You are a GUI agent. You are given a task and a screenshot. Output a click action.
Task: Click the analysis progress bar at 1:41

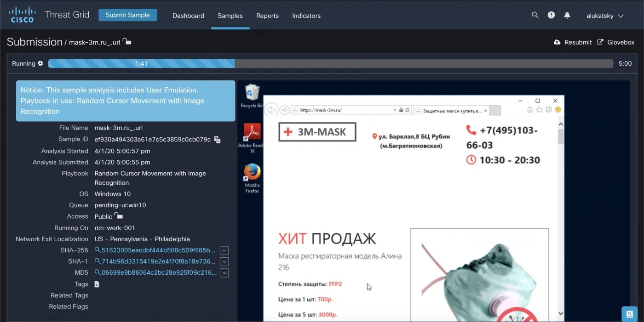(x=141, y=63)
